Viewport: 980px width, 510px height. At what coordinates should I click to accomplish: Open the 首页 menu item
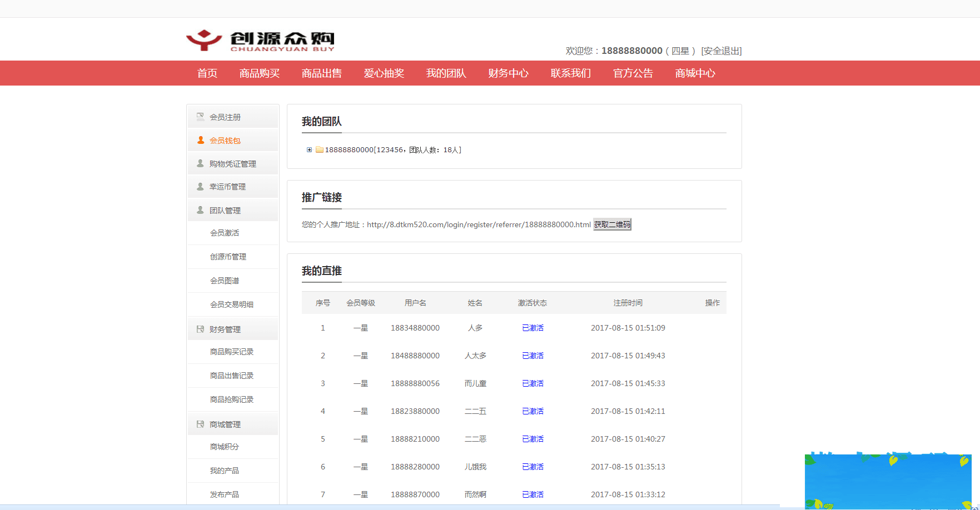point(206,73)
